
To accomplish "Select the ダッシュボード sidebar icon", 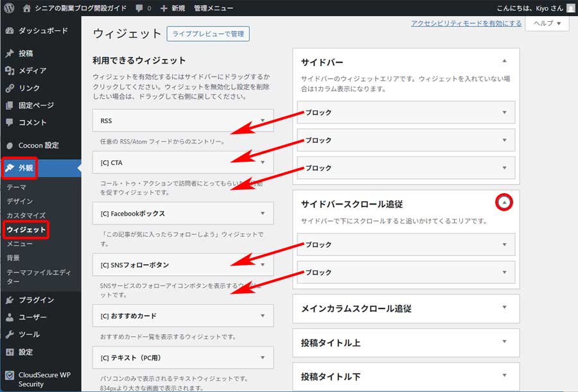I will pyautogui.click(x=9, y=30).
